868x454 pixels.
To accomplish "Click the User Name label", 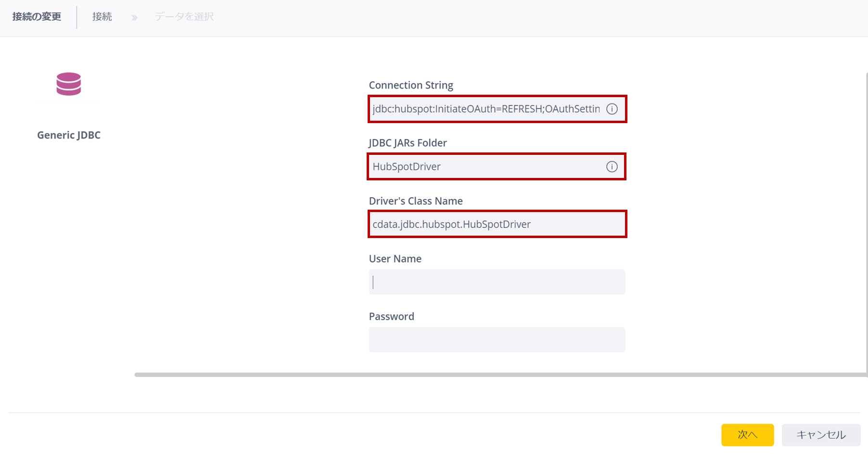I will tap(395, 259).
